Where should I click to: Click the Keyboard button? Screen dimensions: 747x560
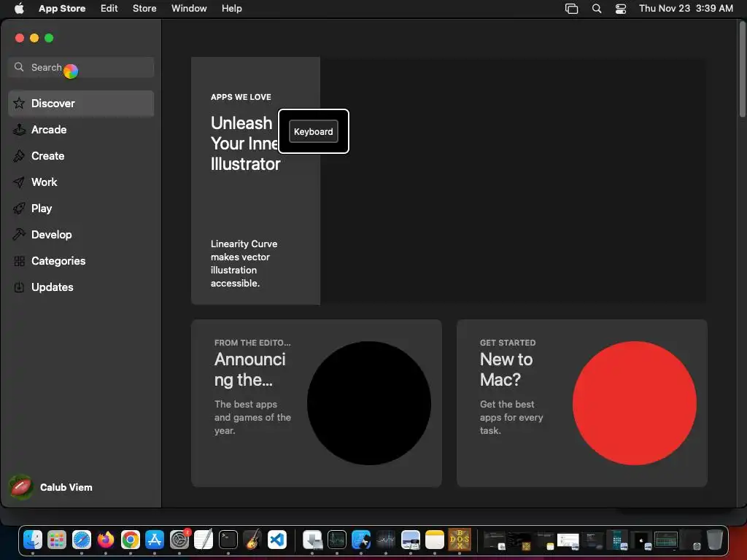(x=314, y=131)
